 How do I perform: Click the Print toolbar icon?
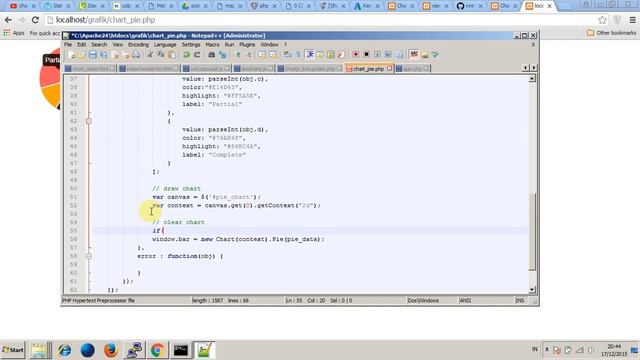tap(136, 54)
